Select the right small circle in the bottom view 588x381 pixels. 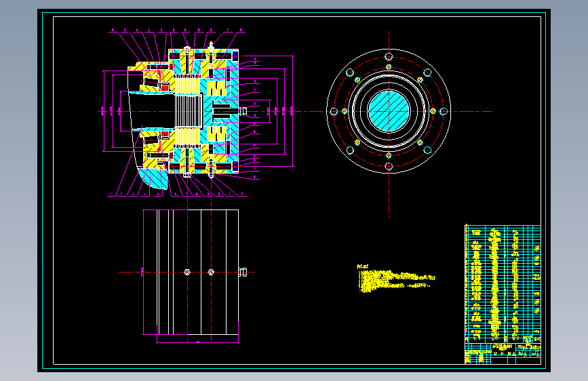pos(211,273)
